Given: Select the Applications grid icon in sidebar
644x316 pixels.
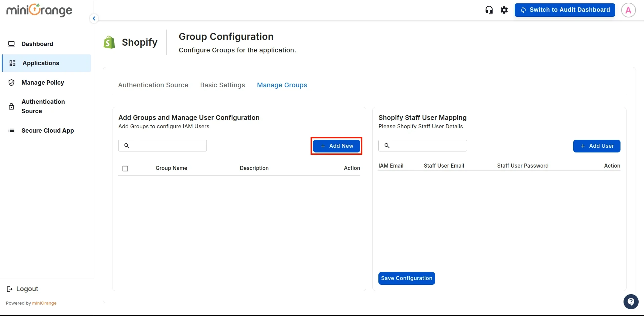Looking at the screenshot, I should click(12, 63).
